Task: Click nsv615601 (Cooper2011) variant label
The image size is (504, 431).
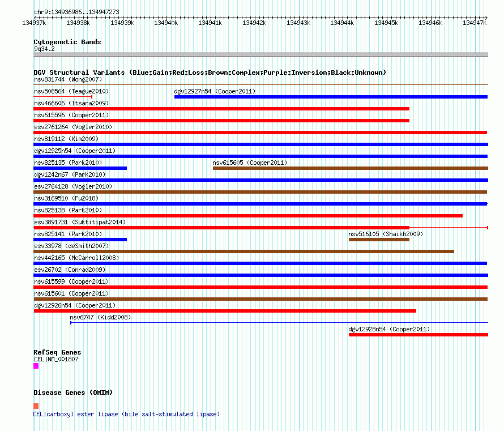Action: (71, 293)
